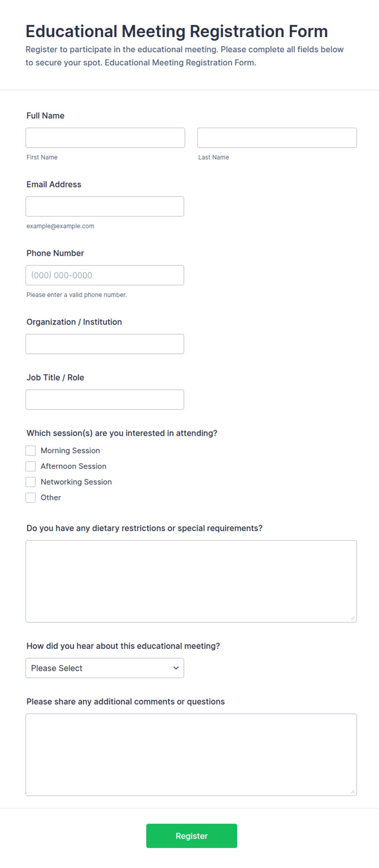Click the green Register button
Image resolution: width=379 pixels, height=868 pixels.
[x=192, y=836]
